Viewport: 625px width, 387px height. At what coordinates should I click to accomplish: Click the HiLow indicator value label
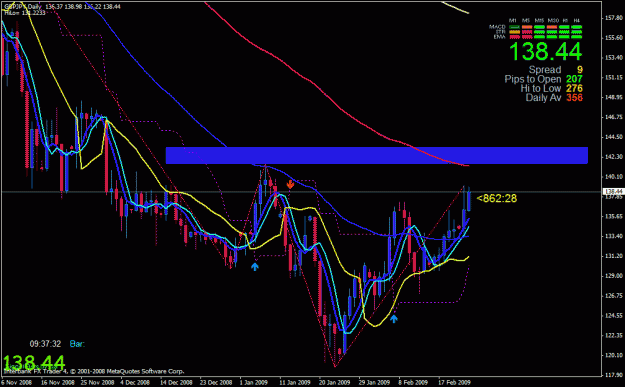click(x=25, y=13)
